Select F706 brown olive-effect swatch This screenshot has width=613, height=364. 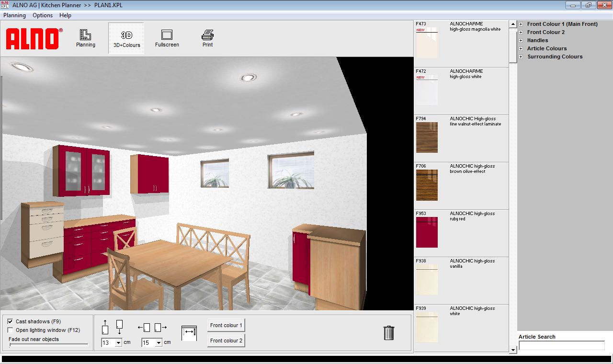pos(427,185)
